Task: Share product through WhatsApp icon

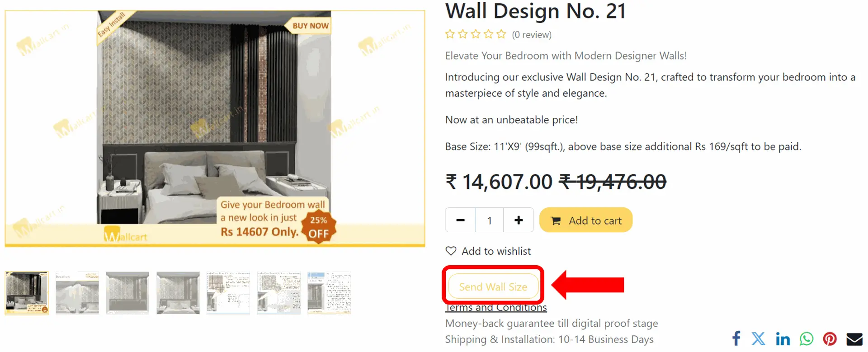Action: pos(807,338)
